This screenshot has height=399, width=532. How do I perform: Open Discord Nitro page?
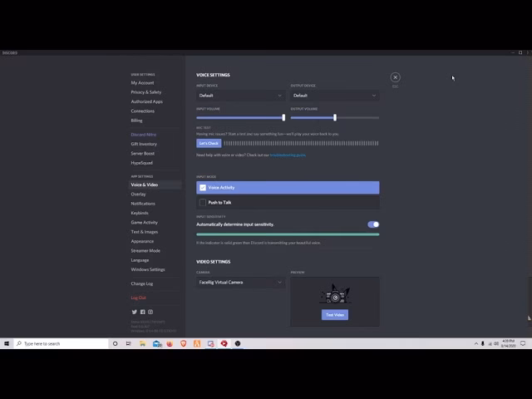pos(144,135)
